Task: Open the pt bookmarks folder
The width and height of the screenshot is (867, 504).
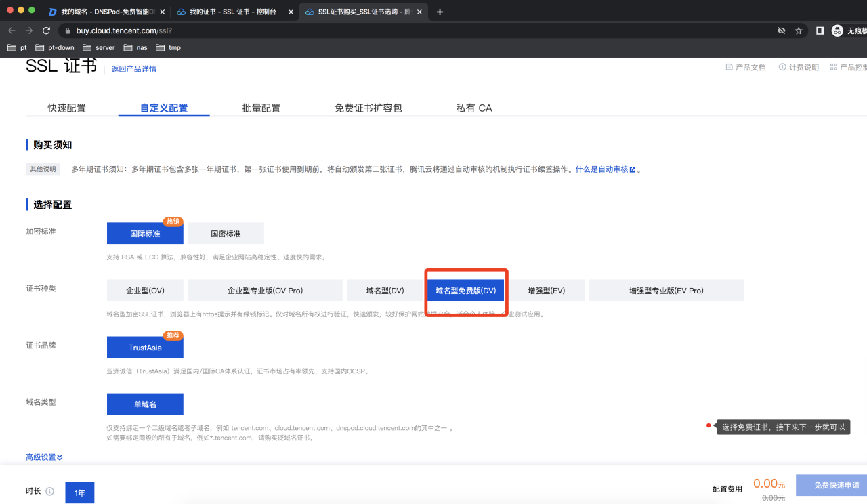Action: pos(17,47)
